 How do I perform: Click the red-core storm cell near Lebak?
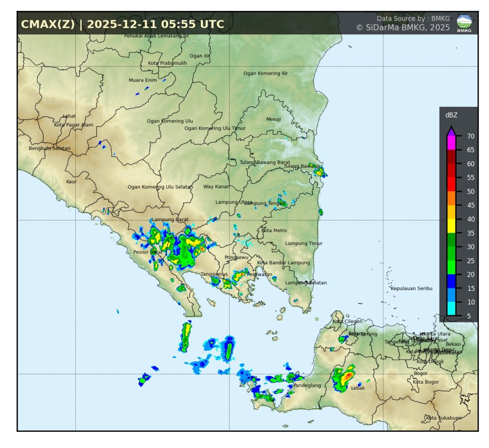tap(346, 377)
